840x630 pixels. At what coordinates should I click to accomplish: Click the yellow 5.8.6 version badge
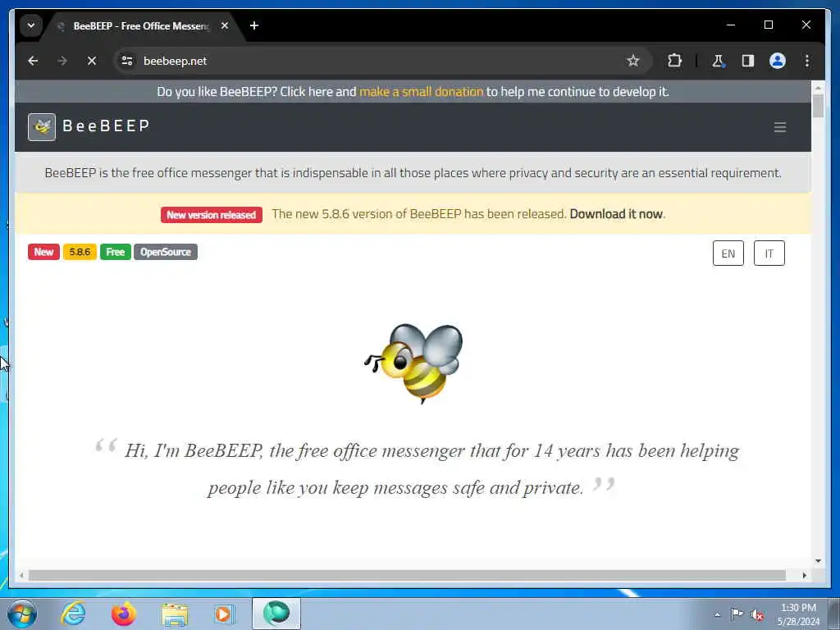(80, 252)
